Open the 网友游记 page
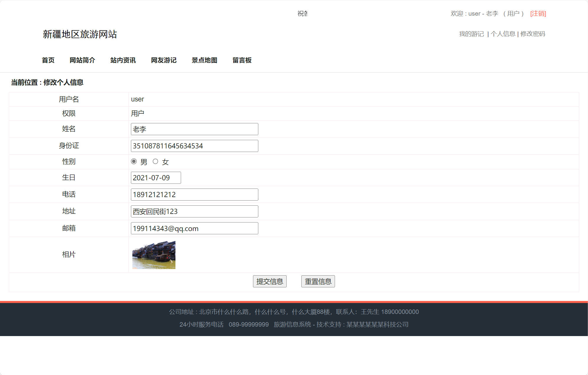Screen dimensions: 588x375 (163, 60)
